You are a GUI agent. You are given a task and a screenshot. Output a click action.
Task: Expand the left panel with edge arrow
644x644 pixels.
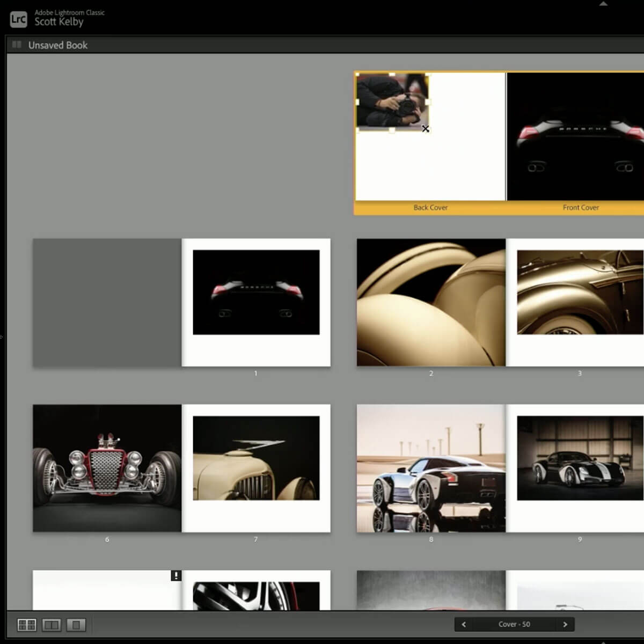pos(2,337)
